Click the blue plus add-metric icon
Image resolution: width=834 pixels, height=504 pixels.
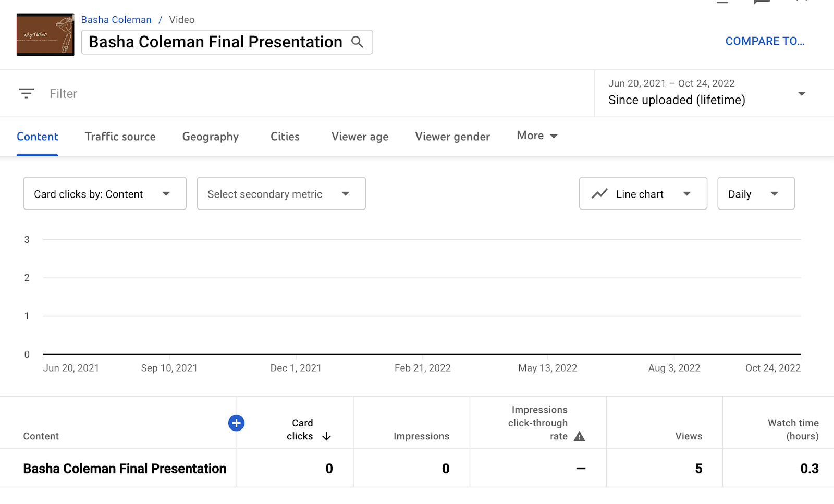pyautogui.click(x=236, y=423)
